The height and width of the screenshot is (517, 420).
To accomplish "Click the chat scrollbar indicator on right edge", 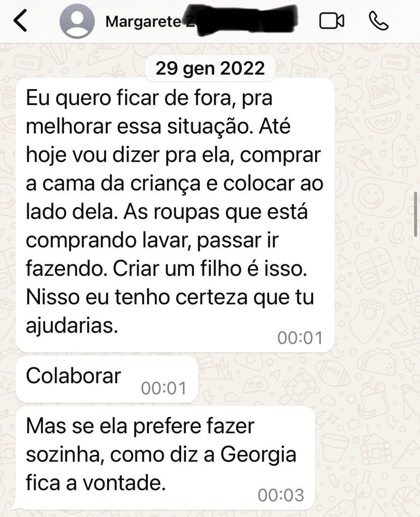I will click(416, 214).
